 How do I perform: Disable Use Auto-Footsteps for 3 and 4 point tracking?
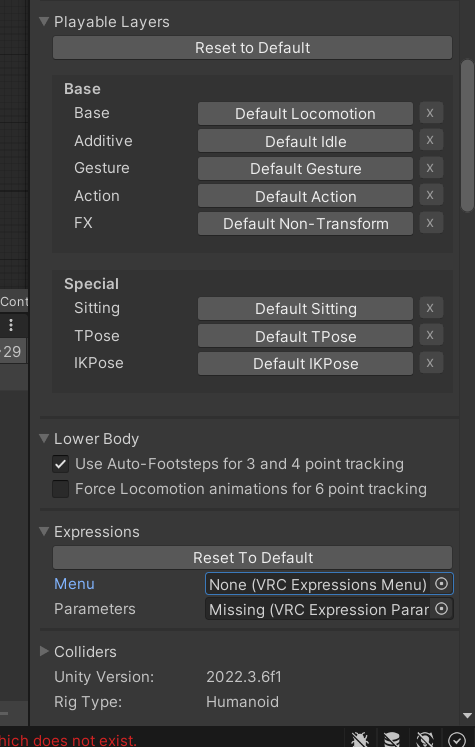(x=61, y=464)
